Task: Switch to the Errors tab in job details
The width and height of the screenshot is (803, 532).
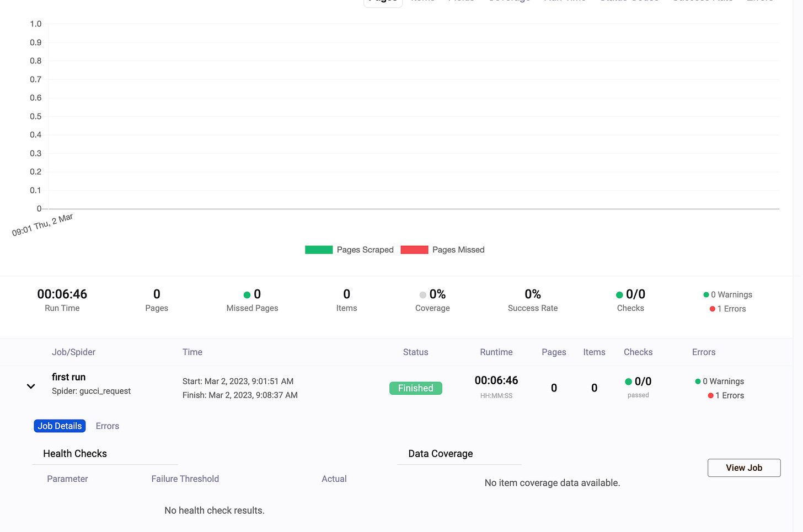Action: 107,426
